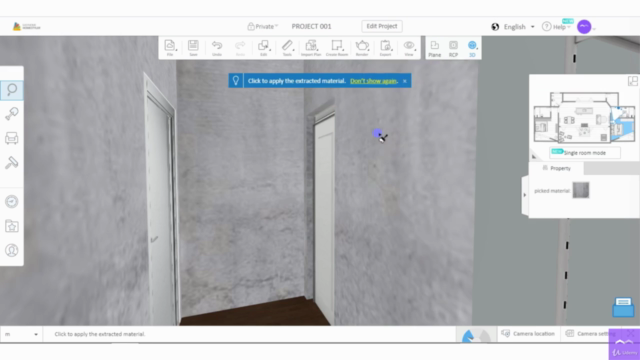Image resolution: width=640 pixels, height=360 pixels.
Task: Open the View eye menu
Action: (x=409, y=48)
